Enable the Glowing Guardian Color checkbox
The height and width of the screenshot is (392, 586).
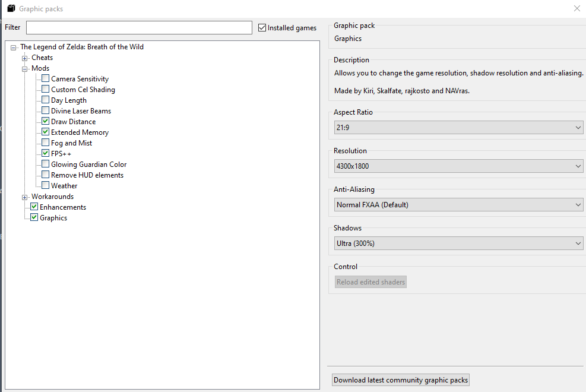(x=45, y=164)
